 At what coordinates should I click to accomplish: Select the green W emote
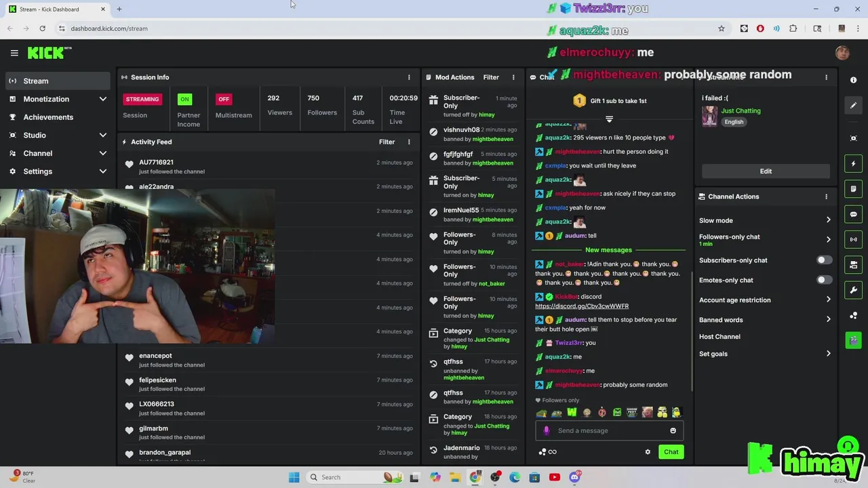point(572,412)
